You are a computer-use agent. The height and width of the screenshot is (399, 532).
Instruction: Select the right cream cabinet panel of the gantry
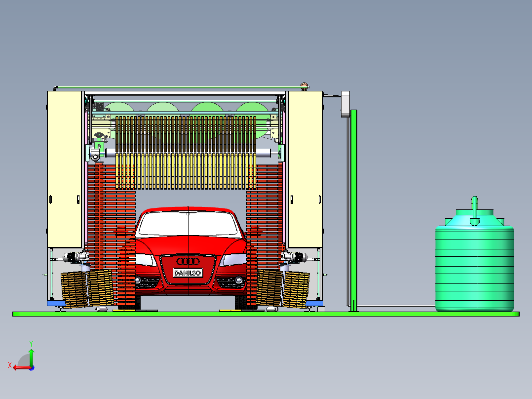(x=305, y=169)
